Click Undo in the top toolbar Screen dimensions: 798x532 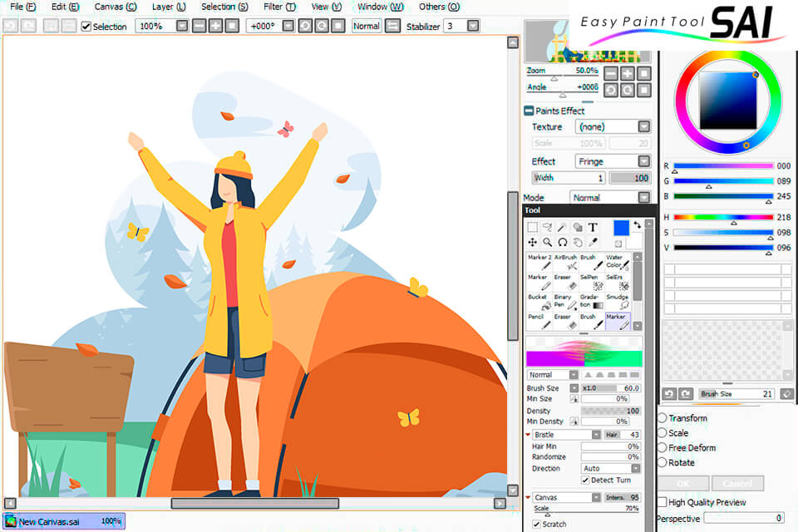coord(11,26)
